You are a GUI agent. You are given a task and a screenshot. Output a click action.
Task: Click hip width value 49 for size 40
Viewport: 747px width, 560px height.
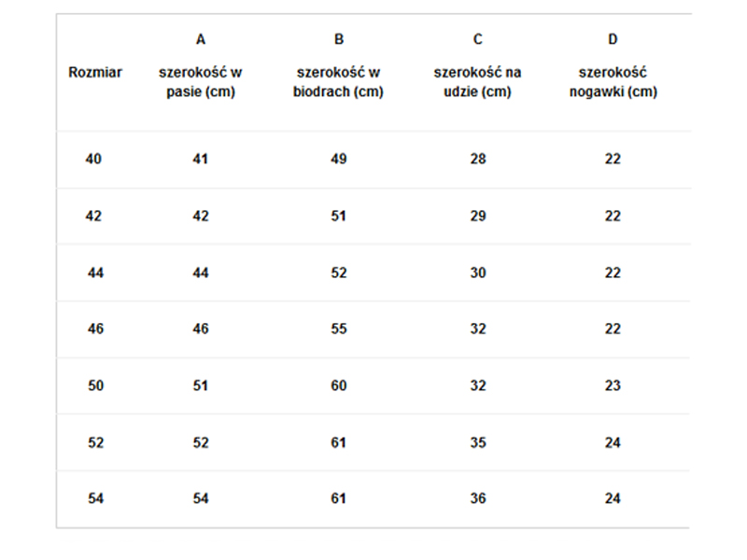(339, 160)
